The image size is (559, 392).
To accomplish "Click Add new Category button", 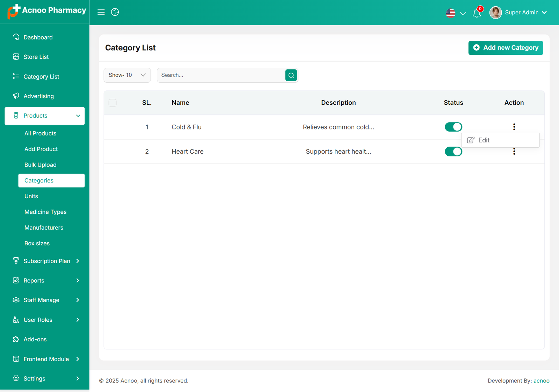I will (506, 48).
